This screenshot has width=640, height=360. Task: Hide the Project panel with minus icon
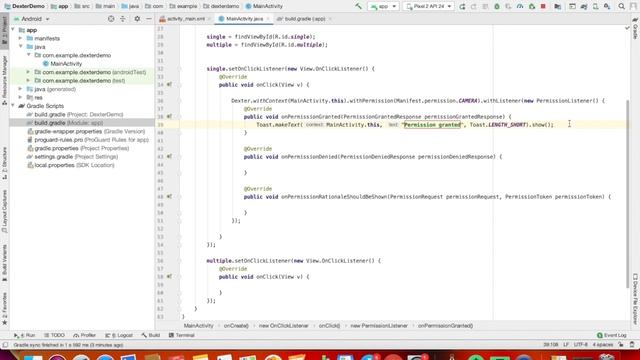(149, 19)
